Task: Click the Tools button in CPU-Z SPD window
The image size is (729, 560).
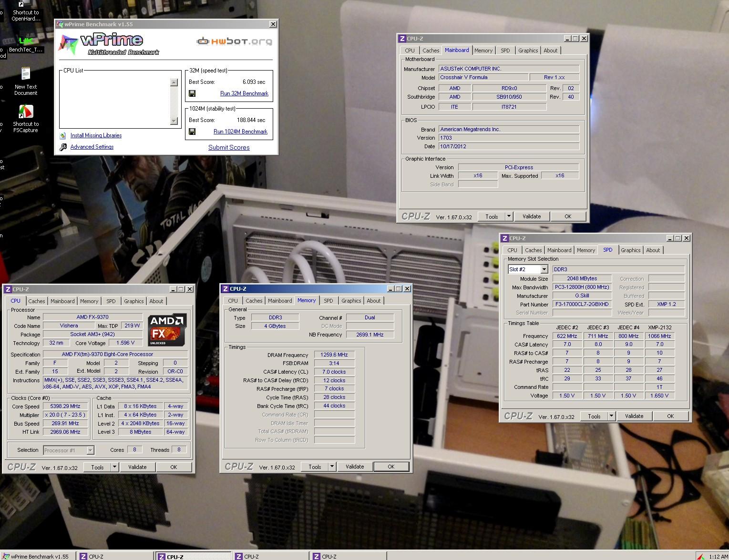Action: (x=594, y=416)
